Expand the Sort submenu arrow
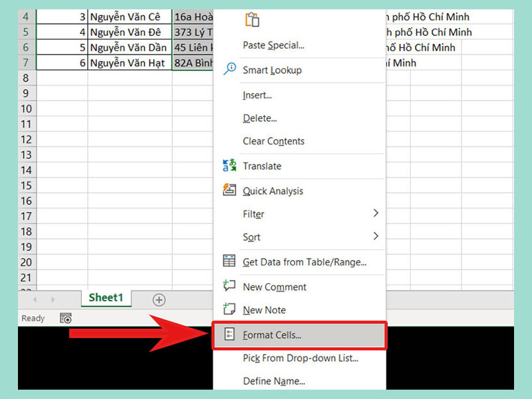 click(x=376, y=236)
